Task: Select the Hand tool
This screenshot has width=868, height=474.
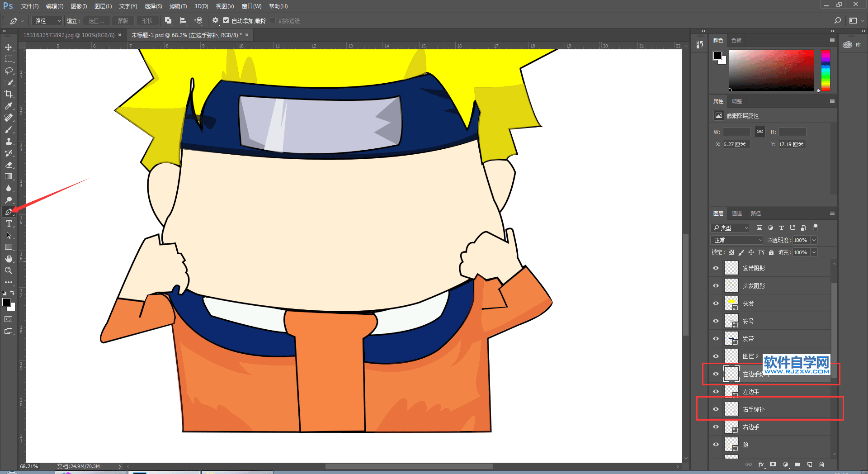Action: pyautogui.click(x=9, y=259)
